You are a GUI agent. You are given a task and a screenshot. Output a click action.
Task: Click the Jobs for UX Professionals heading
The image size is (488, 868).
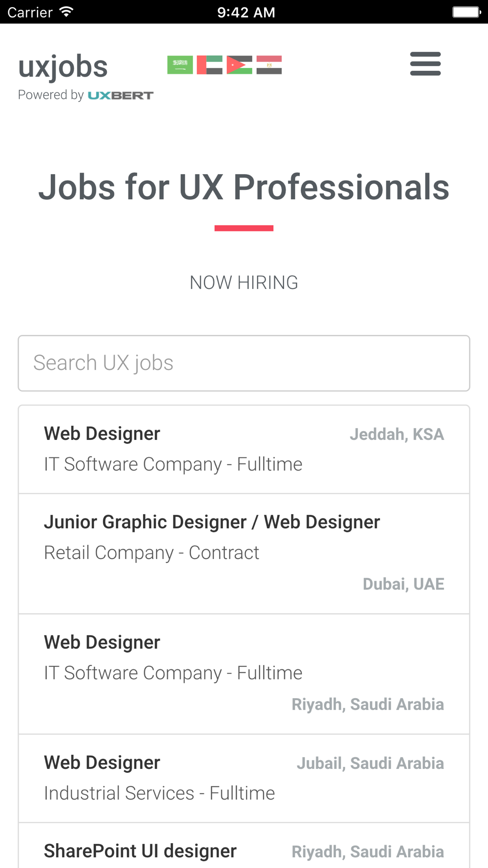pos(244,187)
